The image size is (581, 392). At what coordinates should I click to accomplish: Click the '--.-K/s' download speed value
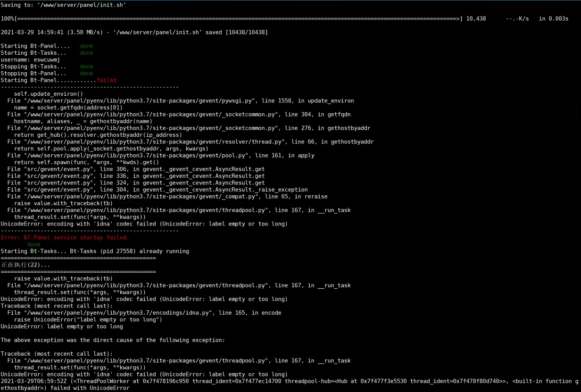pyautogui.click(x=517, y=19)
